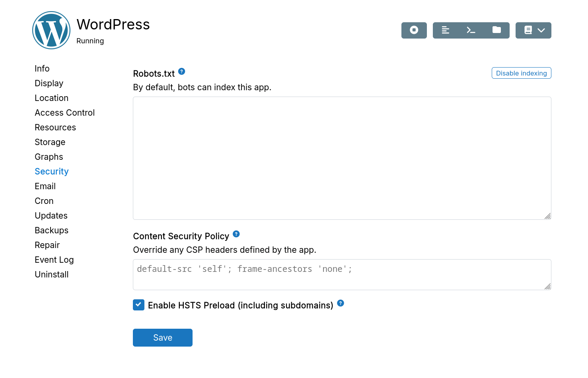
Task: Expand the dropdown beside the docs icon
Action: click(541, 30)
